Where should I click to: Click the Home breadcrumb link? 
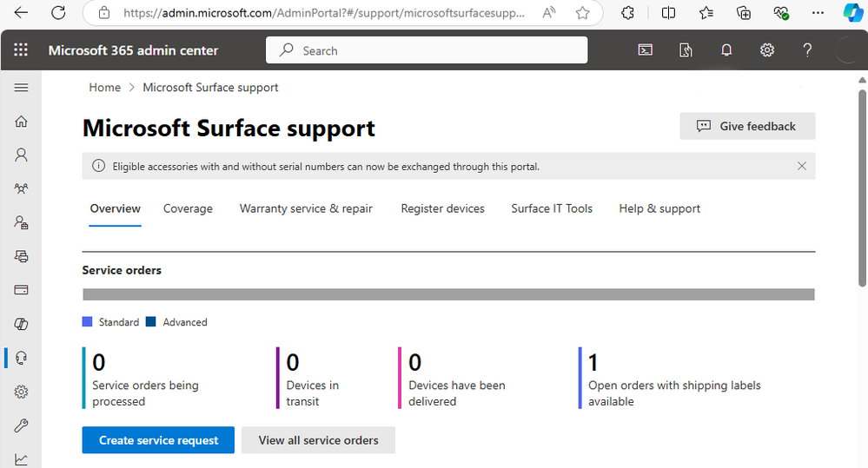pyautogui.click(x=105, y=87)
